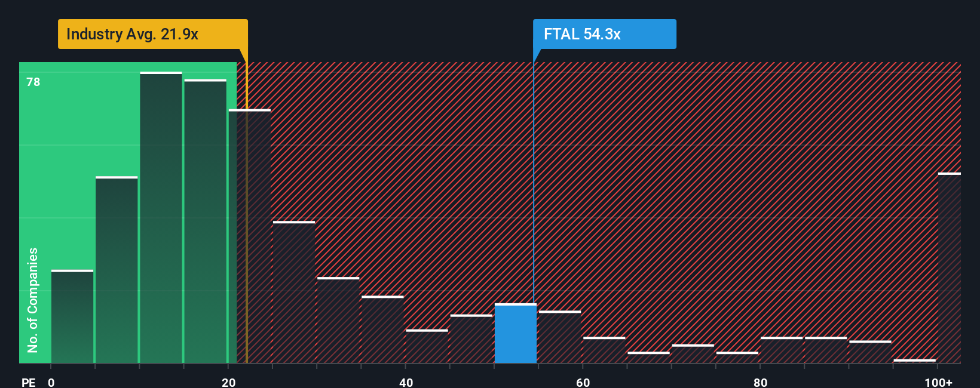Select the highlighted blue FTAL histogram bar
The height and width of the screenshot is (388, 980).
tap(516, 333)
